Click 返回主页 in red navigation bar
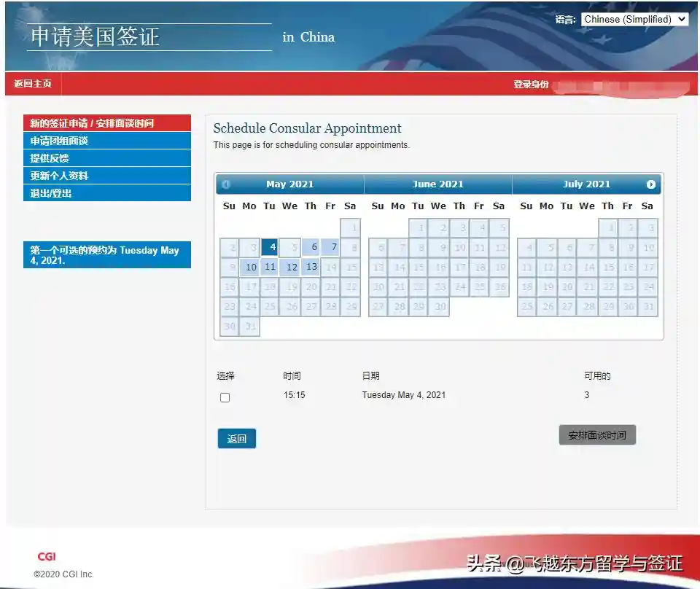The width and height of the screenshot is (700, 589). pyautogui.click(x=33, y=84)
